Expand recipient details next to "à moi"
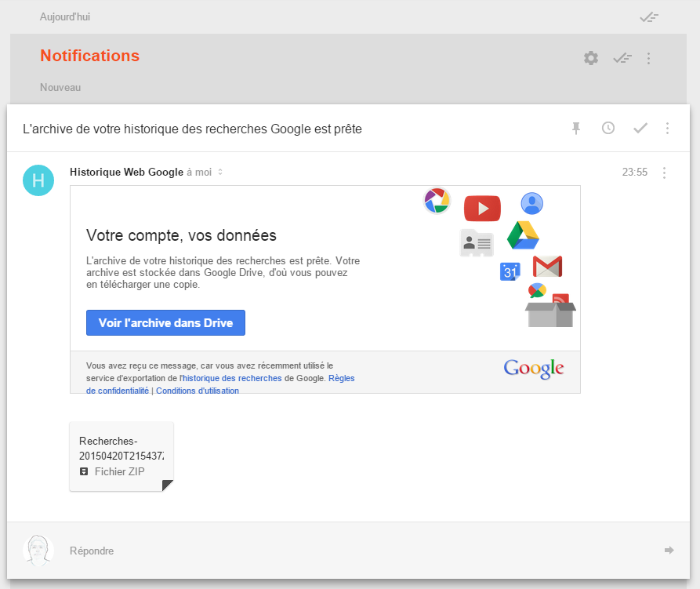 click(220, 172)
